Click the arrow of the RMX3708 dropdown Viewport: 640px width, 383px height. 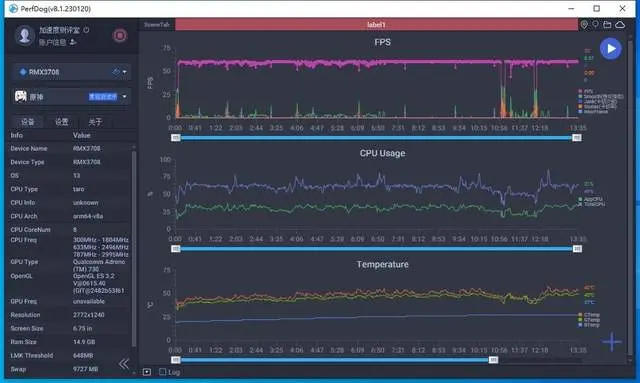coord(124,72)
